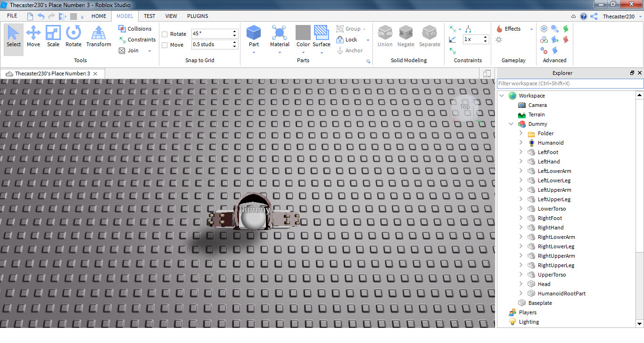
Task: Click the share icon near username
Action: pyautogui.click(x=594, y=16)
